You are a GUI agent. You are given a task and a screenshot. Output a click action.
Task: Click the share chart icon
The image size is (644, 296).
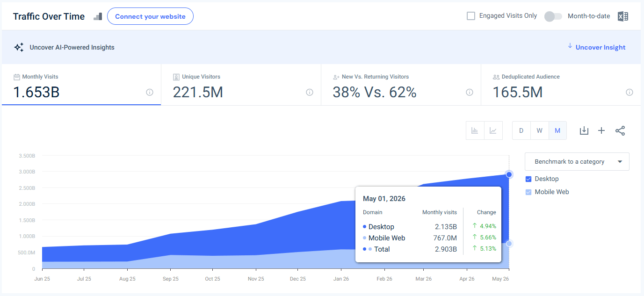[x=620, y=130]
